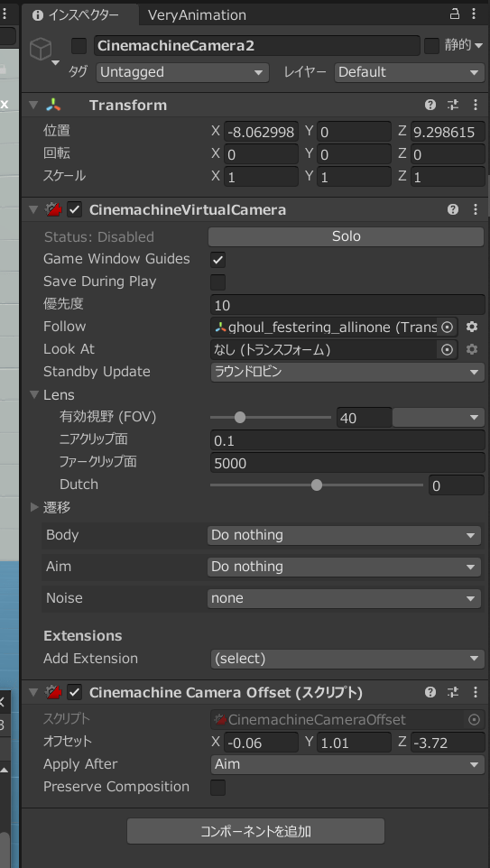Open the Layer dropdown showing Default
This screenshot has height=868, width=490.
click(409, 72)
